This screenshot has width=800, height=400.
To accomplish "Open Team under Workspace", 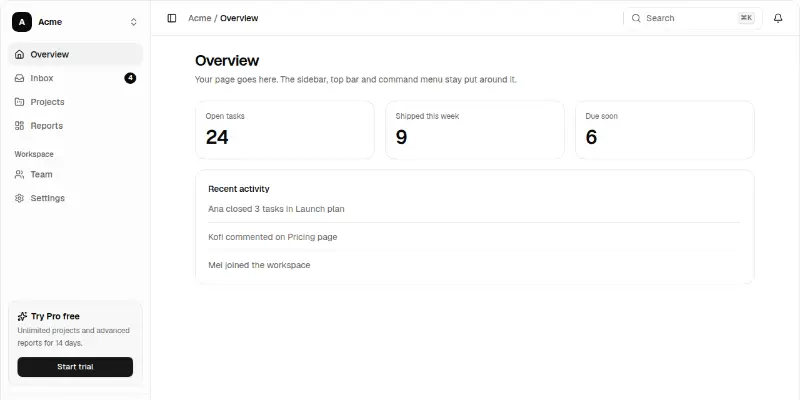I will 76,174.
